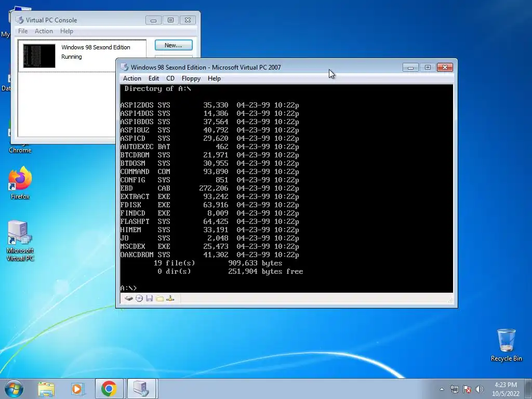Image resolution: width=532 pixels, height=399 pixels.
Task: Click the AUTOEXEC BAT file row
Action: coord(209,147)
